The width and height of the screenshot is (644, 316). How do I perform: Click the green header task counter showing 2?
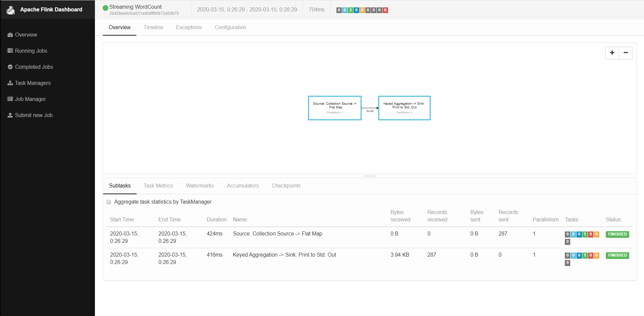click(x=351, y=10)
